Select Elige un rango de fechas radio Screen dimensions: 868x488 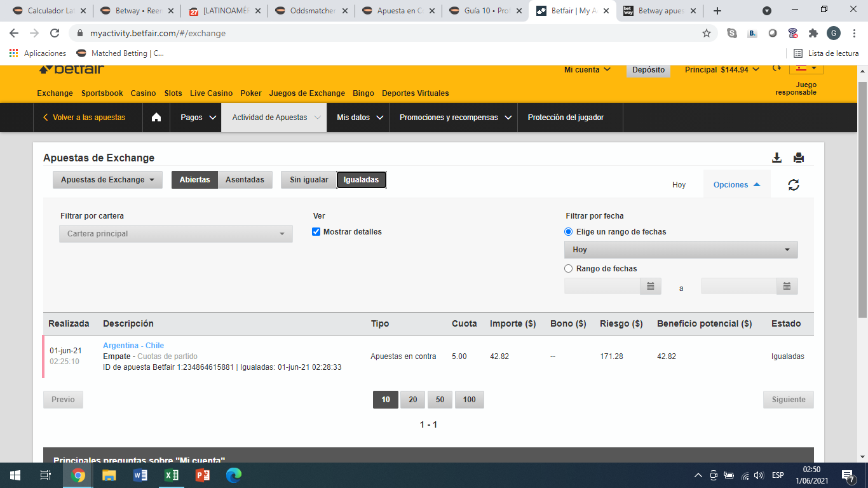[568, 232]
